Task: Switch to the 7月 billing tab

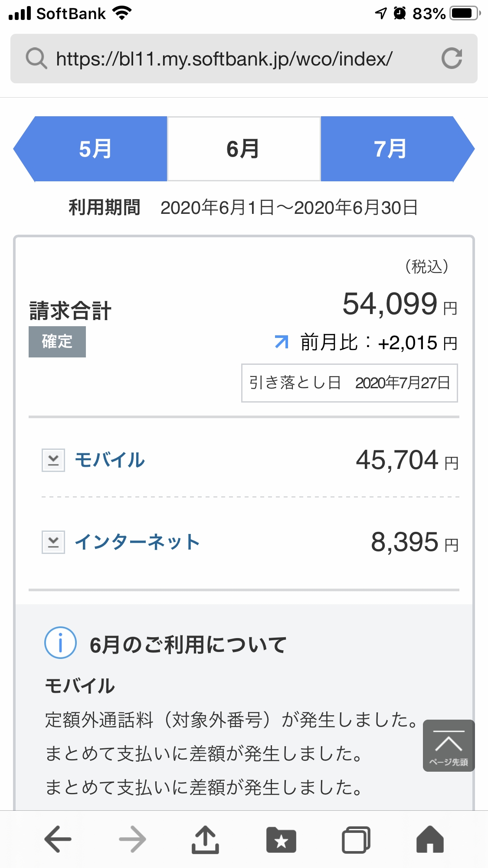Action: pos(390,149)
